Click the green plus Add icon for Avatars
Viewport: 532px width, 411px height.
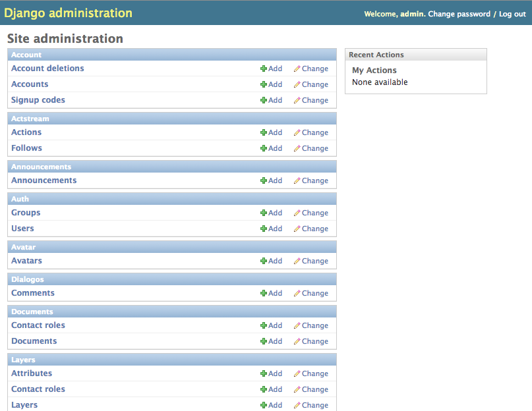pos(263,261)
